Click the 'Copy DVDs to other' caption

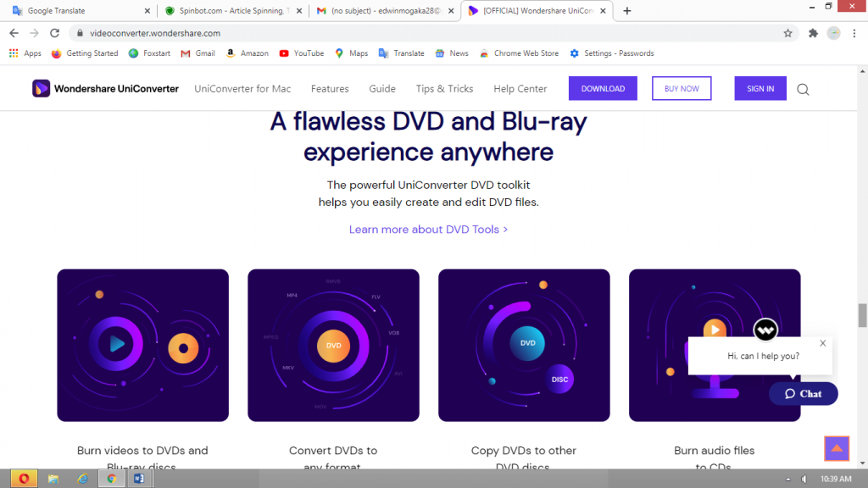[x=524, y=451]
